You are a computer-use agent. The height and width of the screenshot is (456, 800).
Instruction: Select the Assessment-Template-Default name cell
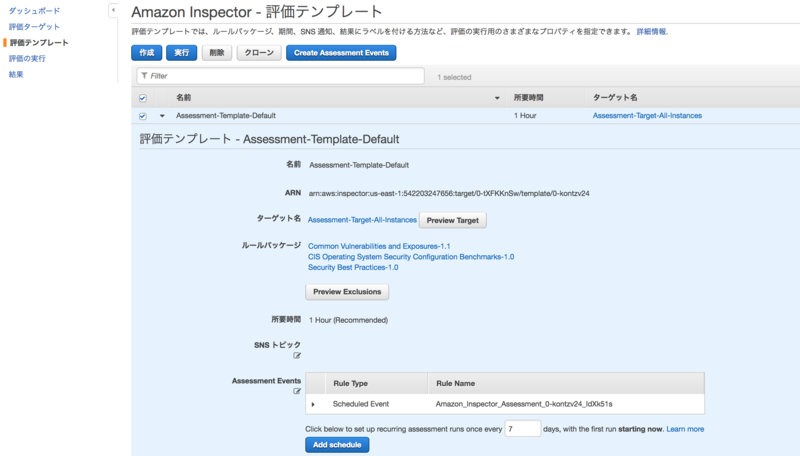tap(226, 116)
